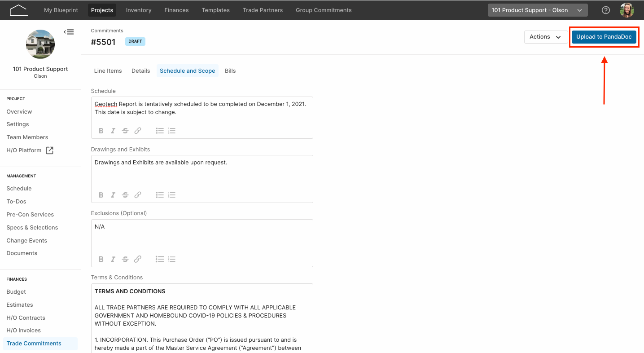Insert link in Drawings and Exhibits editor
Viewport: 644px width, 353px height.
click(x=138, y=195)
